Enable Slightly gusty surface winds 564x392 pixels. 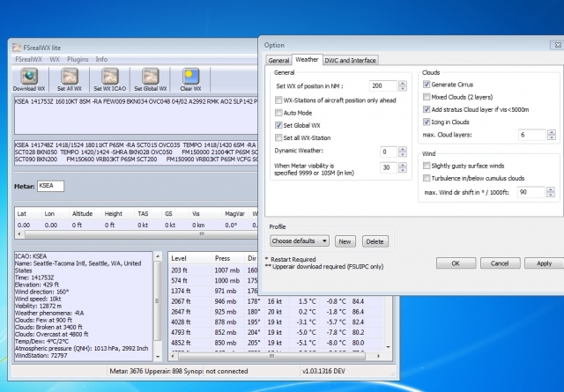click(427, 166)
